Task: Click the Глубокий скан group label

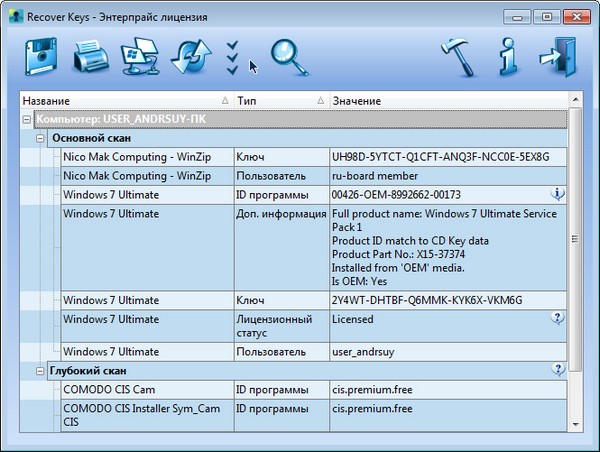Action: 88,371
